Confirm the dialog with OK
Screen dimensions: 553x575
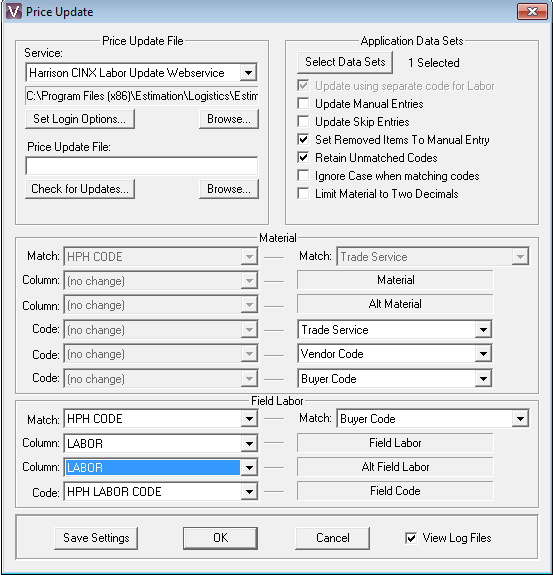click(220, 538)
